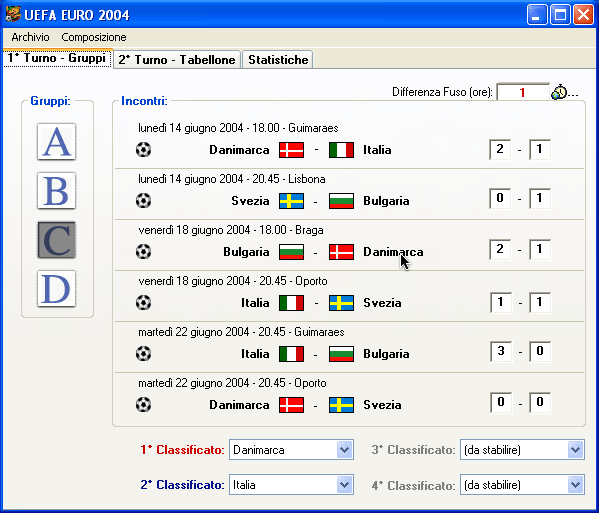Click 'venerdì 18 giugno 2004 - 18.00 - Braga' text
Image resolution: width=599 pixels, height=513 pixels.
231,230
